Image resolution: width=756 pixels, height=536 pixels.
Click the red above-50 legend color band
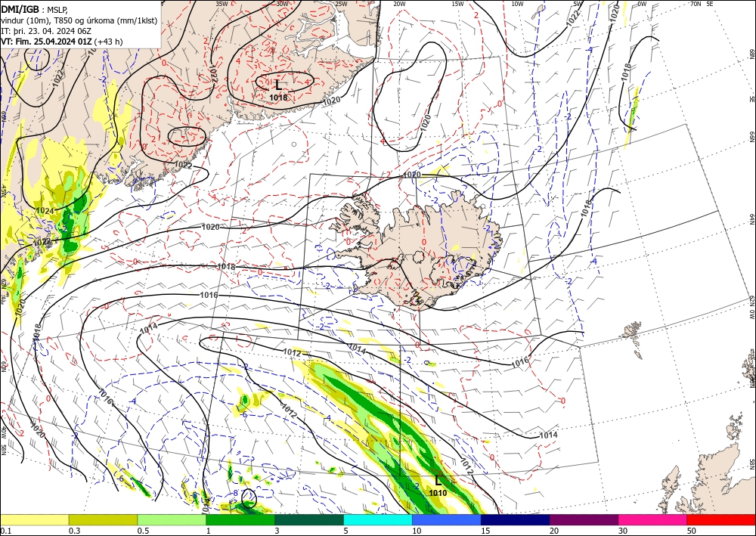[x=721, y=519]
